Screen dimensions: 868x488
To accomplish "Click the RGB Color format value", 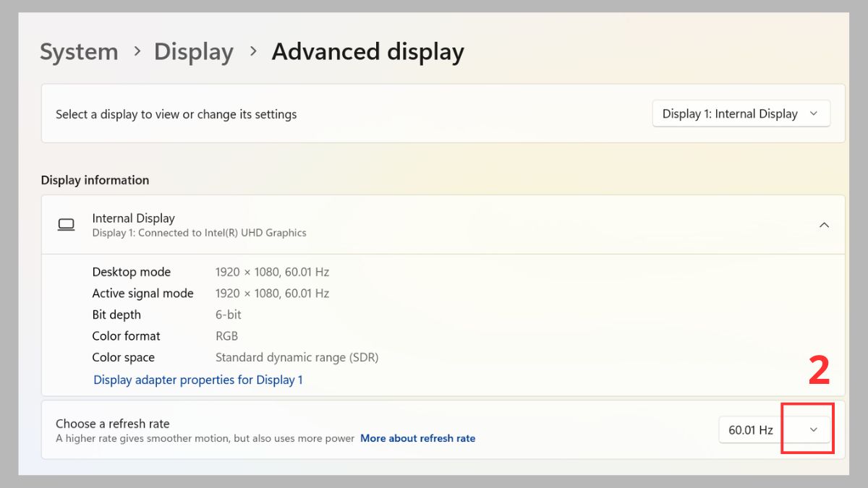I will pos(226,336).
